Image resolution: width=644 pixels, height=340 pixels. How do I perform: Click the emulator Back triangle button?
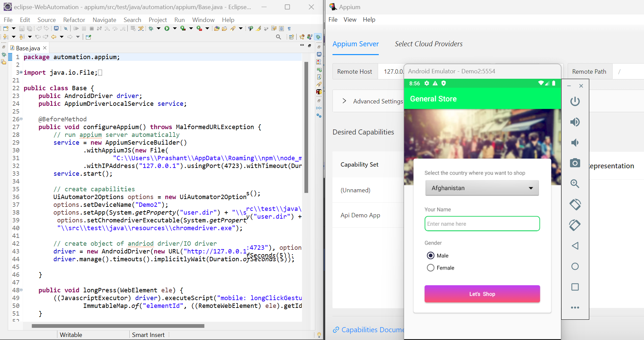(575, 246)
